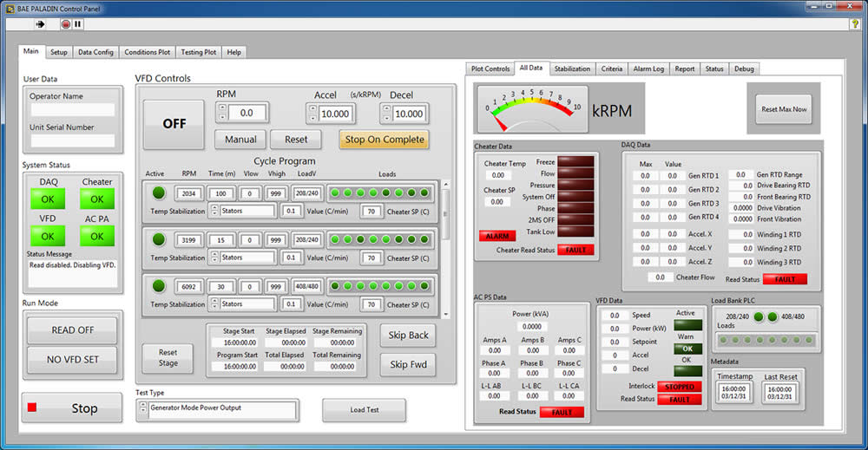This screenshot has height=450, width=868.
Task: Click the Manual button
Action: (x=240, y=140)
